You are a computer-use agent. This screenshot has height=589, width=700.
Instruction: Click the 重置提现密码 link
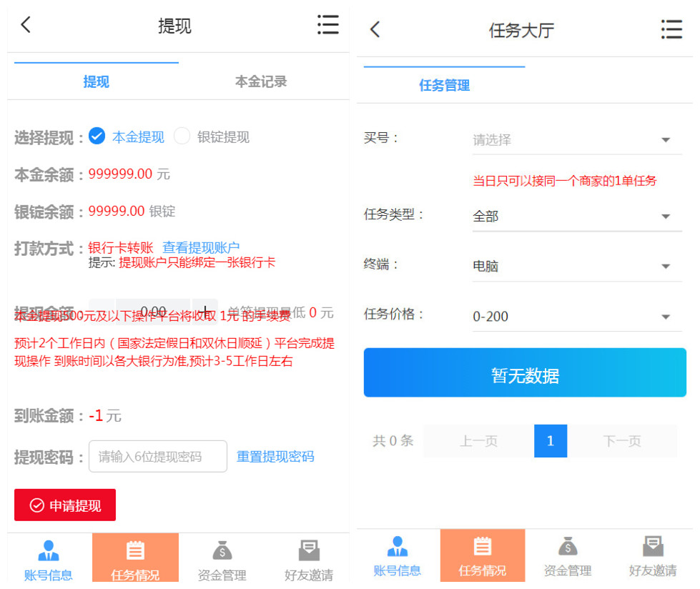pyautogui.click(x=275, y=457)
